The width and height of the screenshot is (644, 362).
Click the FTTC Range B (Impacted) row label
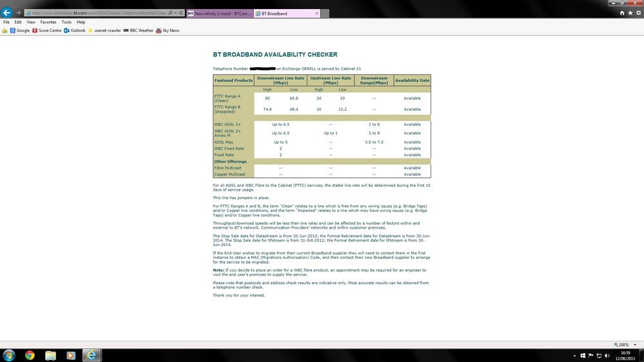click(228, 110)
